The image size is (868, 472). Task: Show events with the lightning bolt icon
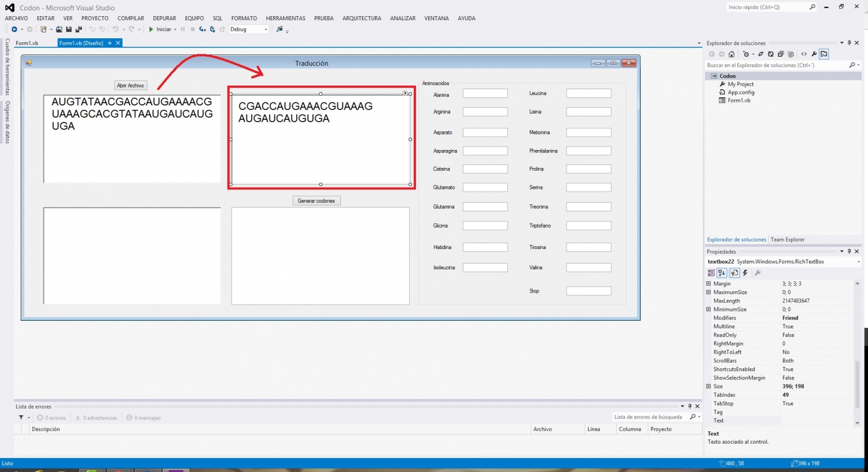pos(745,273)
